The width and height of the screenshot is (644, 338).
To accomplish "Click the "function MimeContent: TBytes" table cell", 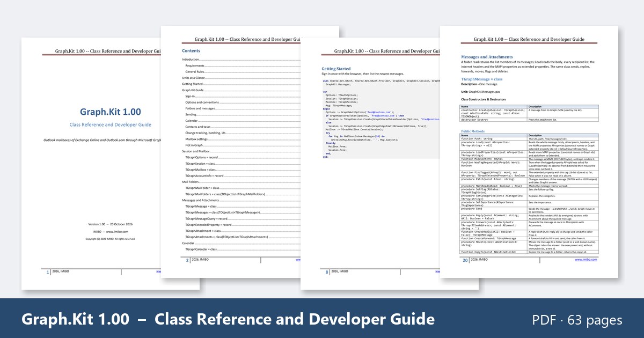I will click(x=494, y=159).
